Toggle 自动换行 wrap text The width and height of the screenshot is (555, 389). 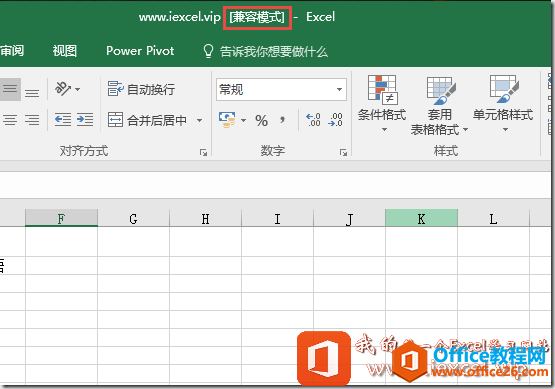coord(141,89)
